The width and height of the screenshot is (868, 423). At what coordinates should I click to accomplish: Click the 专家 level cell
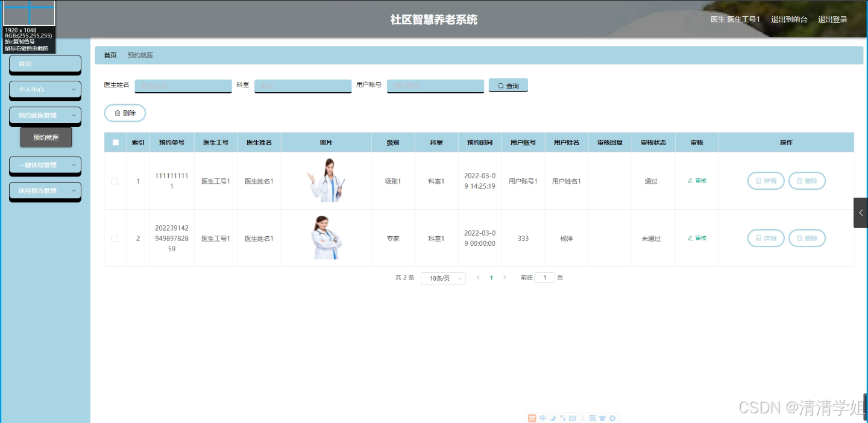(393, 239)
